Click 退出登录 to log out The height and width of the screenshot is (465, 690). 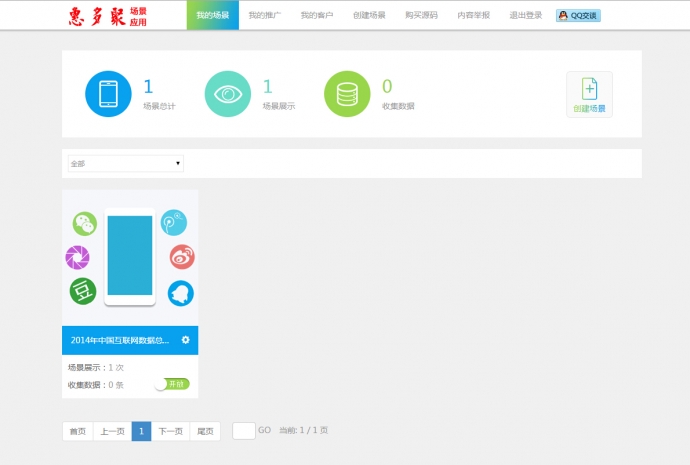pos(525,15)
